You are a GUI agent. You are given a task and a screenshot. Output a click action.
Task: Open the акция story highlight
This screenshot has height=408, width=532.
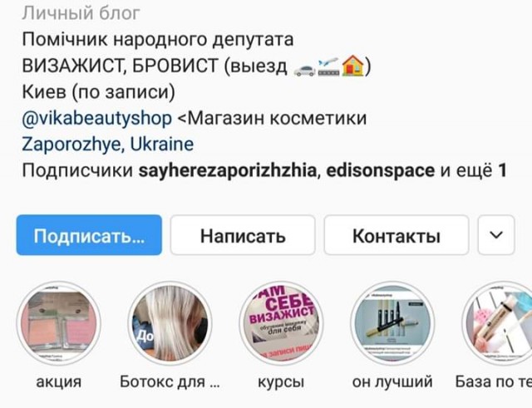pos(59,323)
